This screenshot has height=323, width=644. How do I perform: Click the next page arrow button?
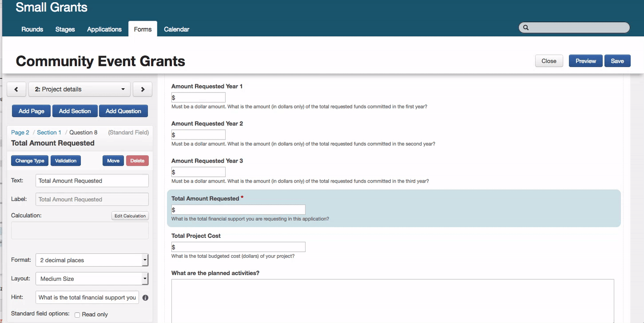point(143,89)
